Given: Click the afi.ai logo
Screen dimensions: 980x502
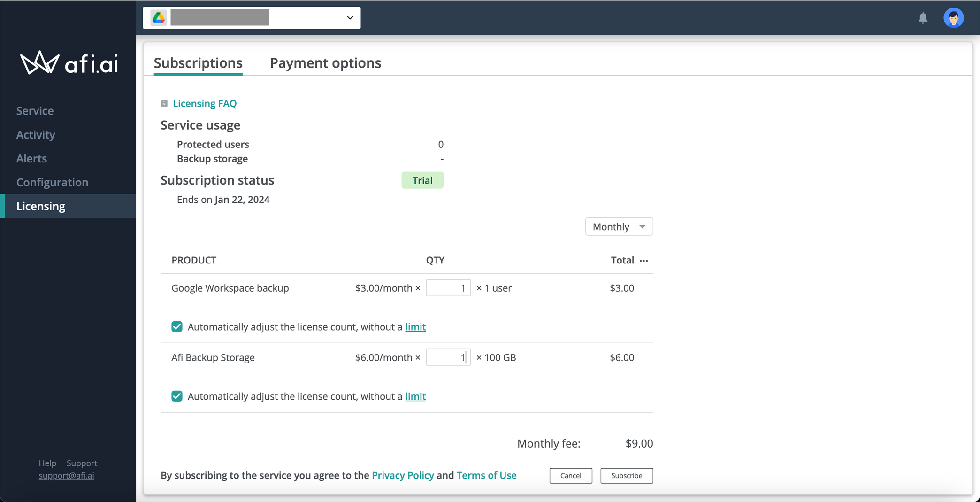Looking at the screenshot, I should click(69, 63).
